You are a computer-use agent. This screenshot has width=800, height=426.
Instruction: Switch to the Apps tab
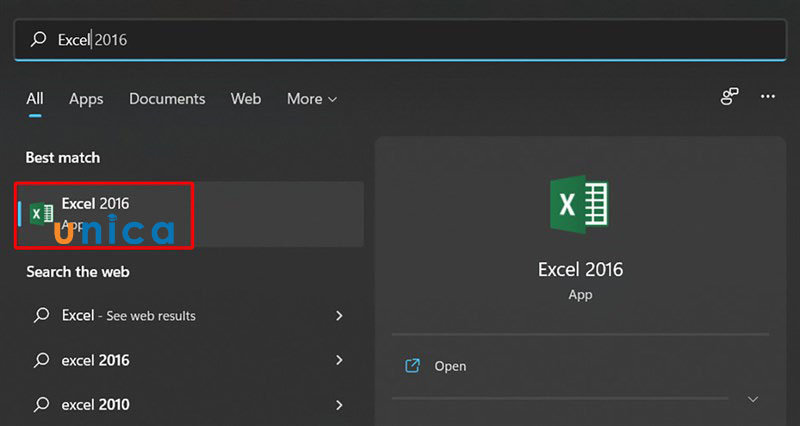tap(86, 99)
